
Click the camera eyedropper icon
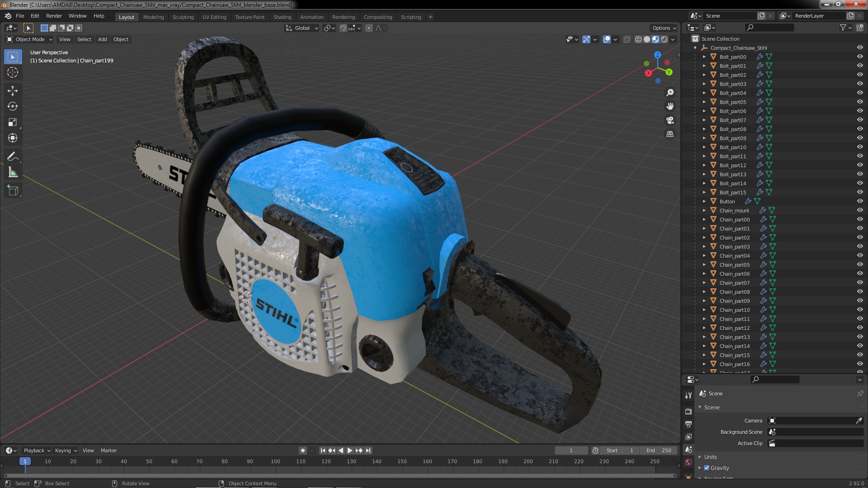(x=859, y=421)
